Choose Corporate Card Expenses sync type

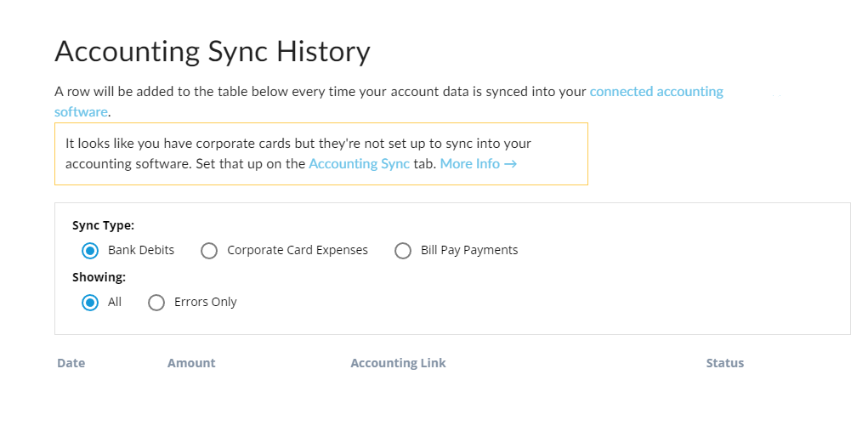click(x=208, y=251)
